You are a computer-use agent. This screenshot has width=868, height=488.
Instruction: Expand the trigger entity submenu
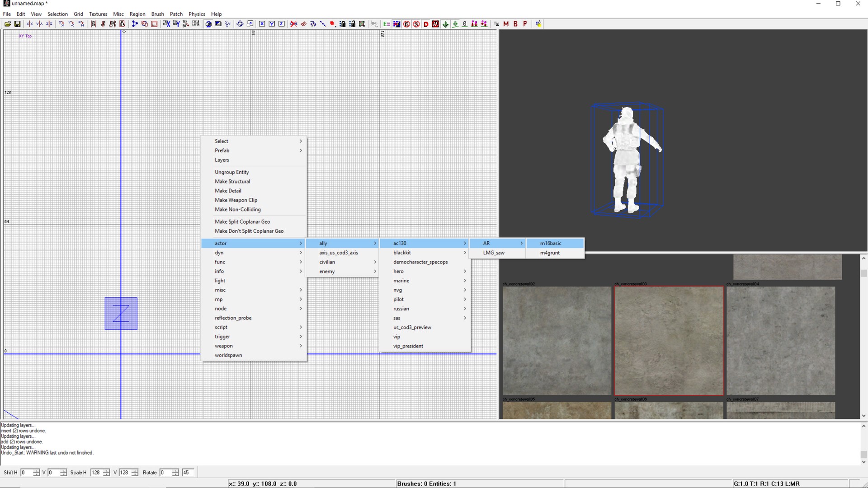point(254,337)
